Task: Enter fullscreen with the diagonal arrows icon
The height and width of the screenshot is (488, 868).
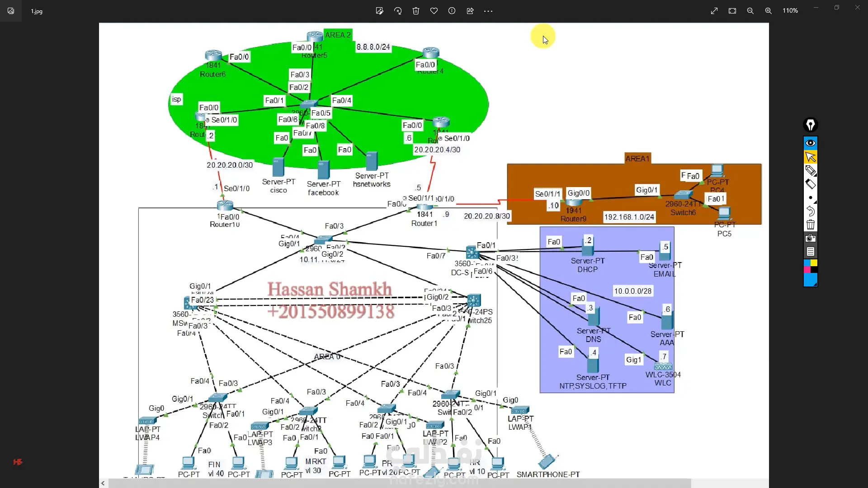Action: click(714, 11)
